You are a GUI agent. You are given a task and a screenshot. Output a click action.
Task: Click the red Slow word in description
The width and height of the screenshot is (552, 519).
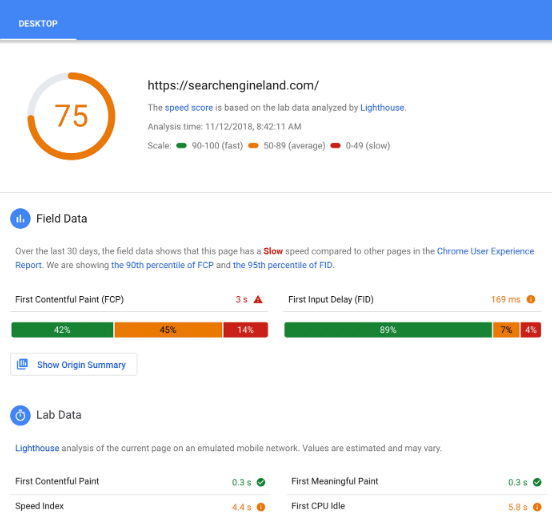click(273, 251)
